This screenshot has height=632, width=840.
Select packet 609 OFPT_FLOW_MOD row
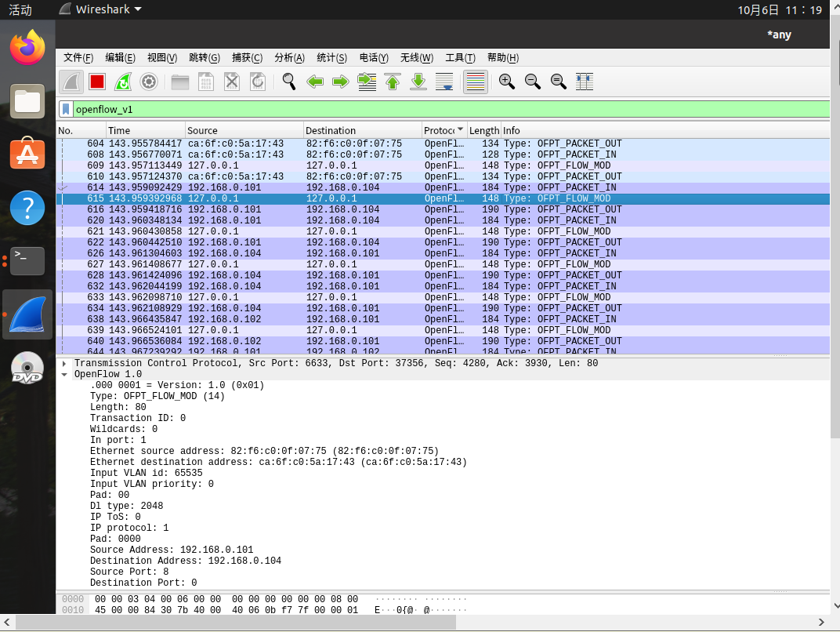443,165
